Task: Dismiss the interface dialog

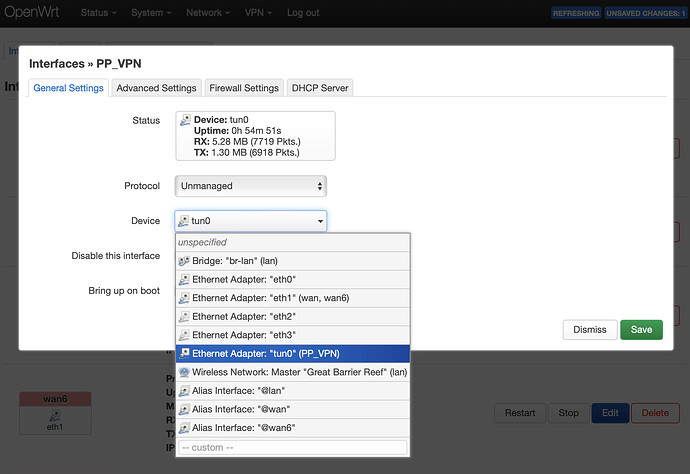Action: pos(589,330)
